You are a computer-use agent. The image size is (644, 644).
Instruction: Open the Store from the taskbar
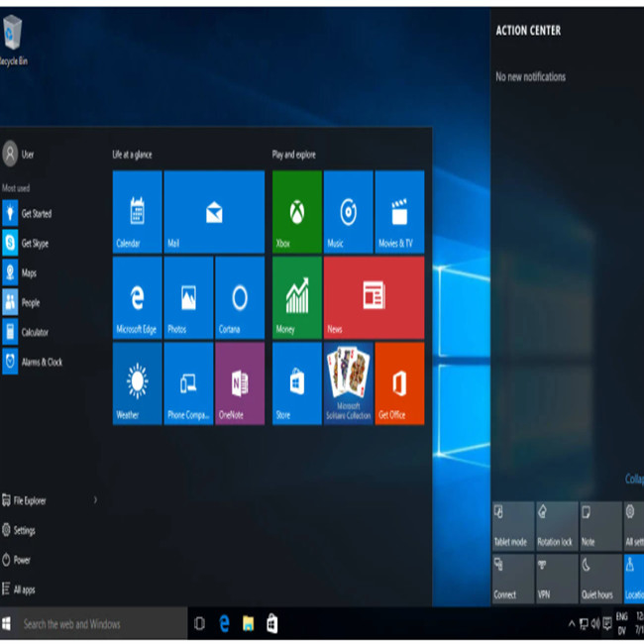coord(271,624)
